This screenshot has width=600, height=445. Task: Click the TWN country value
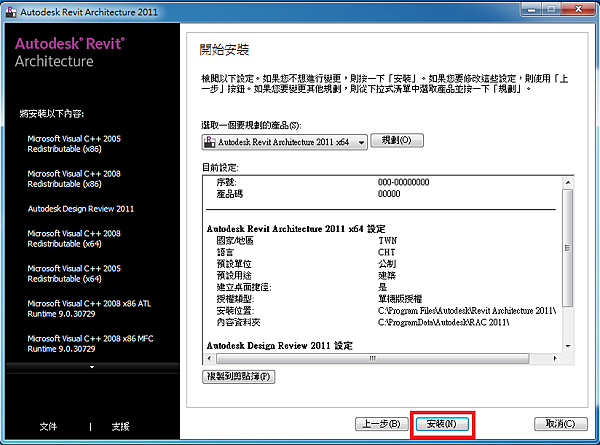point(388,241)
